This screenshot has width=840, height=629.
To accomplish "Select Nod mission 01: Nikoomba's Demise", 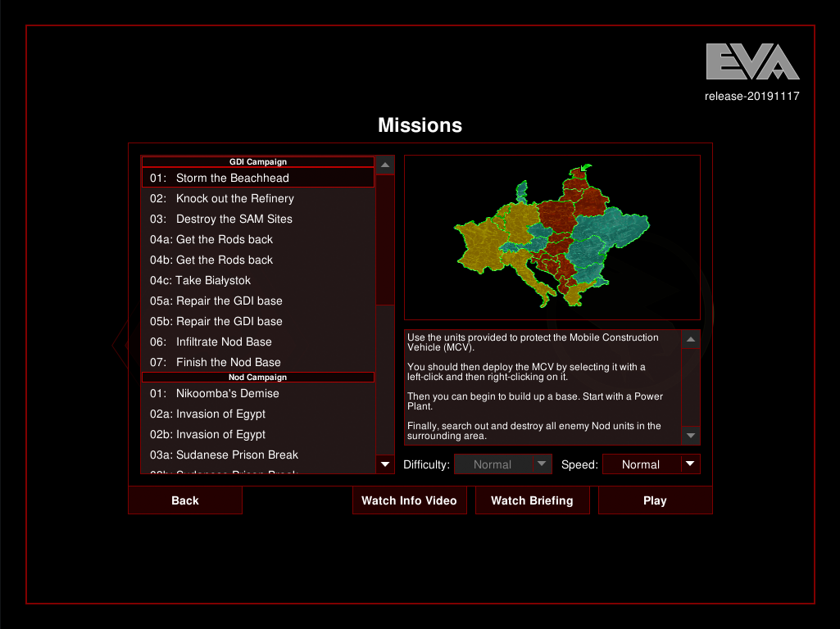I will (257, 393).
